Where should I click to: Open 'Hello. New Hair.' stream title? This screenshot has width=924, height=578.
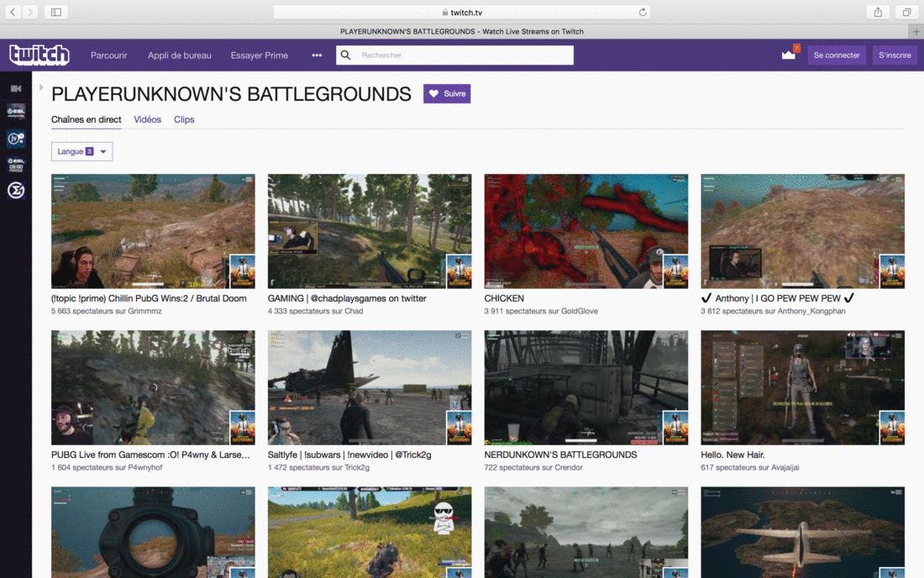pos(732,455)
